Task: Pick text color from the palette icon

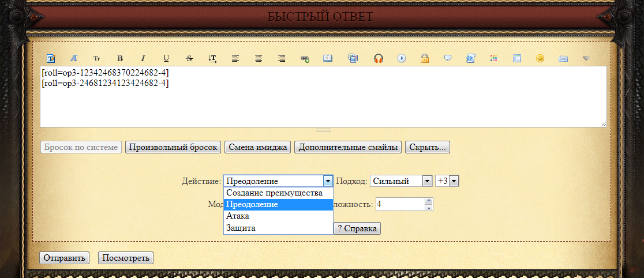Action: 493,58
